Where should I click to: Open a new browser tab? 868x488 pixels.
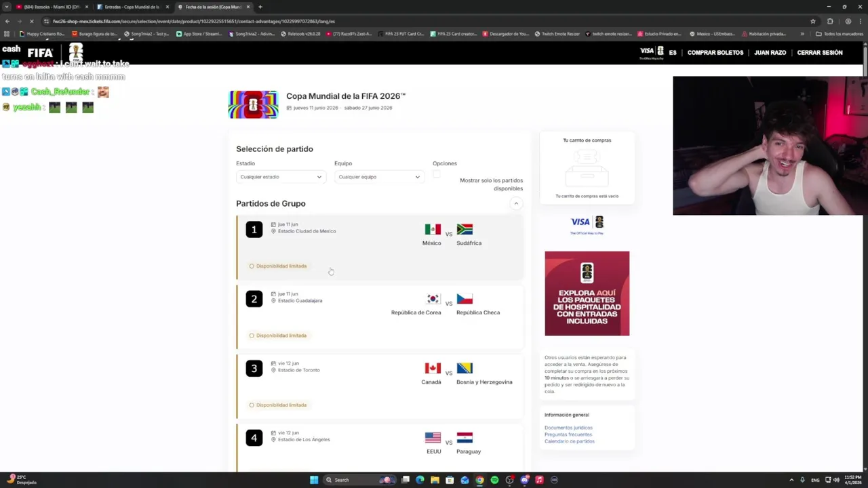coord(260,7)
